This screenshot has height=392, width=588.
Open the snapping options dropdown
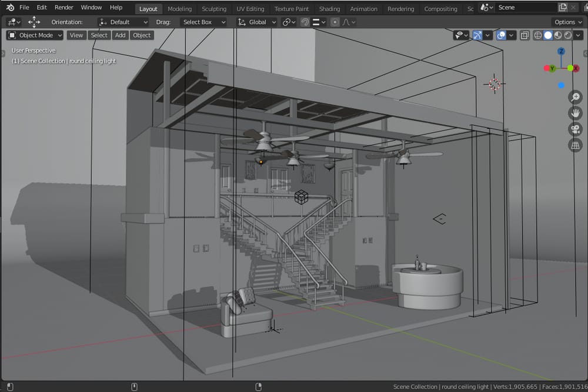(x=319, y=22)
